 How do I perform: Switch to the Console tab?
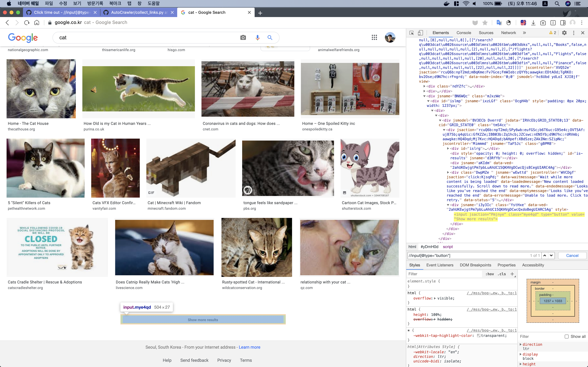[x=464, y=33]
